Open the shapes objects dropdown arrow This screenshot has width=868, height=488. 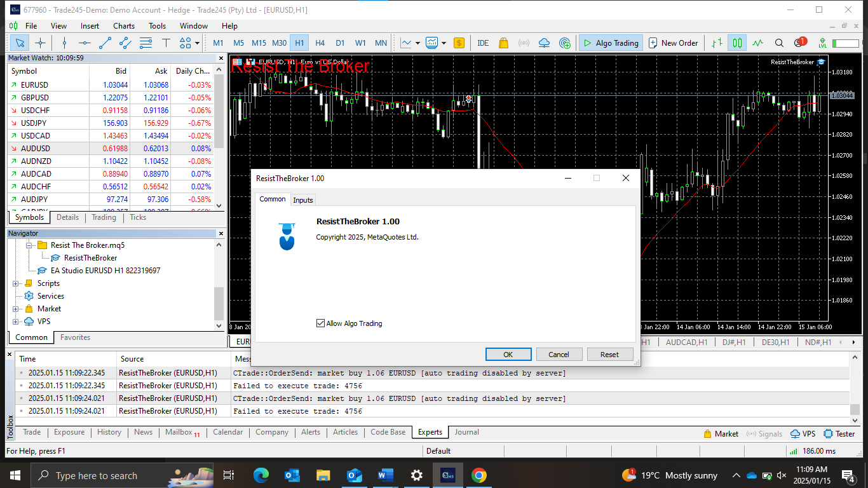point(198,43)
